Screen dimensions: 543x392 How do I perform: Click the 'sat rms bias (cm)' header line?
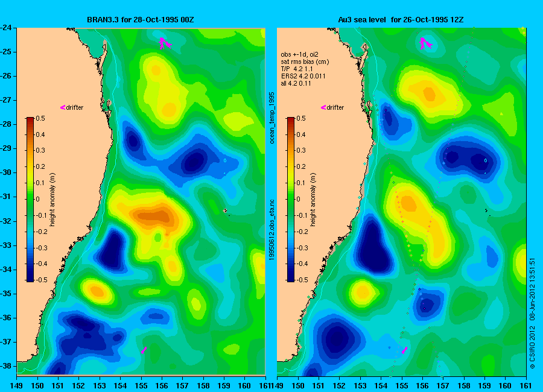point(305,62)
